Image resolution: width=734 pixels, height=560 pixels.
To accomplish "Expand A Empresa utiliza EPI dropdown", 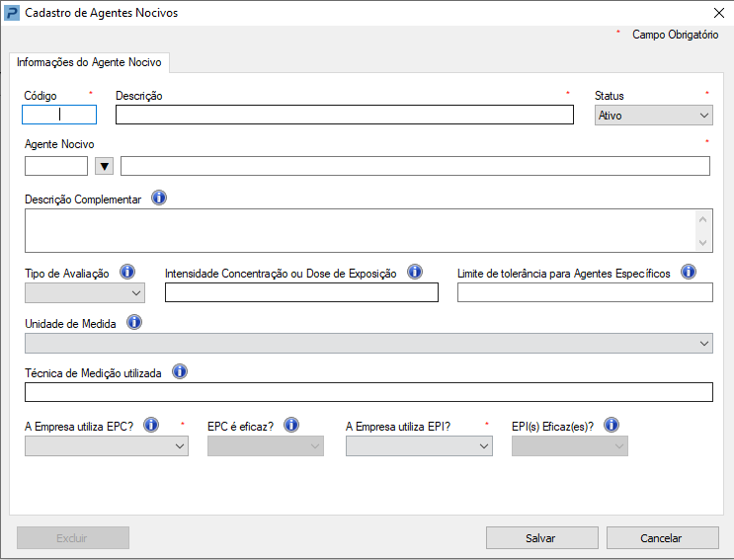I will point(419,446).
